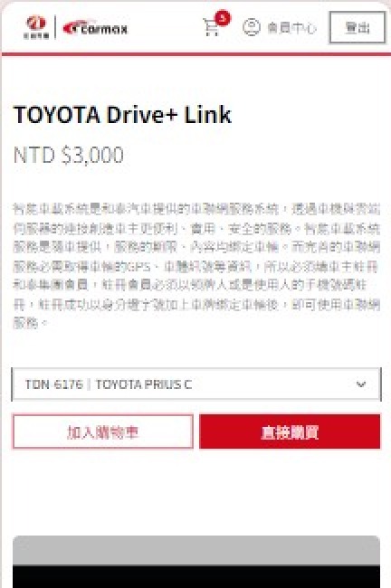Viewport: 391px width, 588px height.
Task: Open the 會員中心 member center link
Action: (x=292, y=28)
